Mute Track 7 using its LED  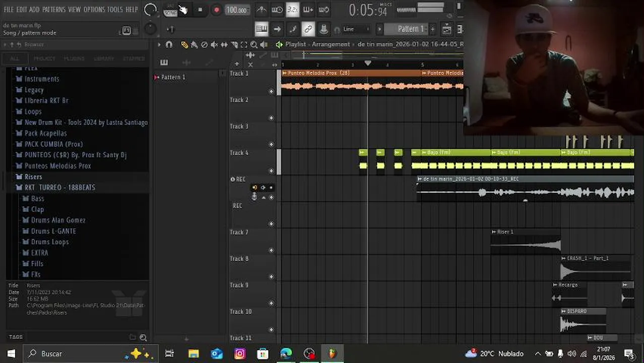click(x=271, y=250)
